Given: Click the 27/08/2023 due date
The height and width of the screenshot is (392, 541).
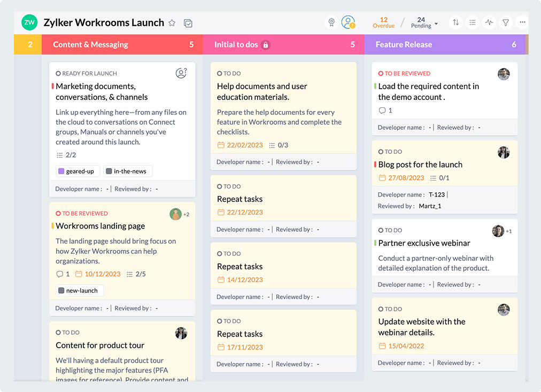Looking at the screenshot, I should tap(401, 178).
